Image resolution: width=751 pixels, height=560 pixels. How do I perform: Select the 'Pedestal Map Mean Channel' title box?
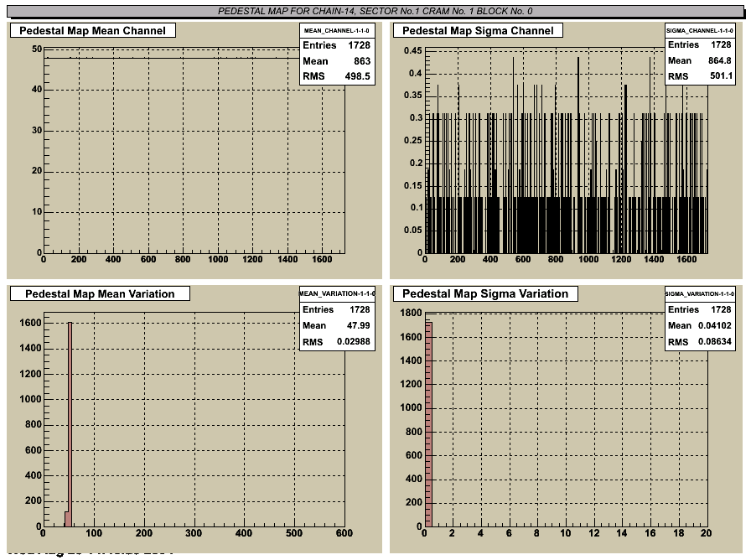pos(93,31)
